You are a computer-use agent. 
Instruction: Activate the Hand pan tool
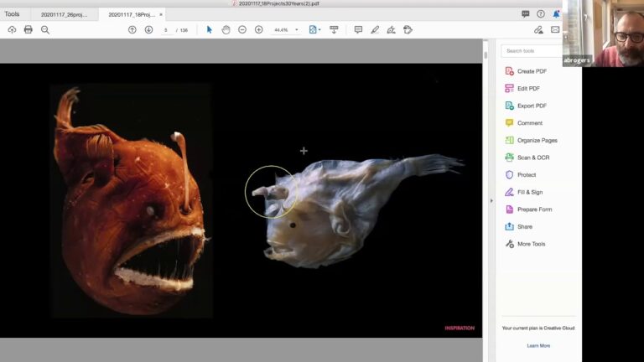click(x=226, y=29)
